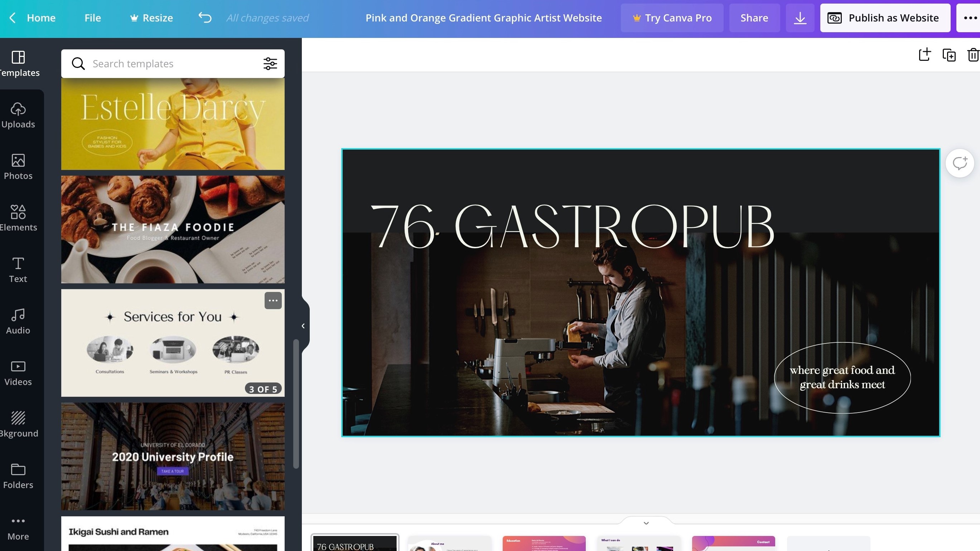Open the Uploads panel
The width and height of the screenshot is (980, 551).
point(18,115)
